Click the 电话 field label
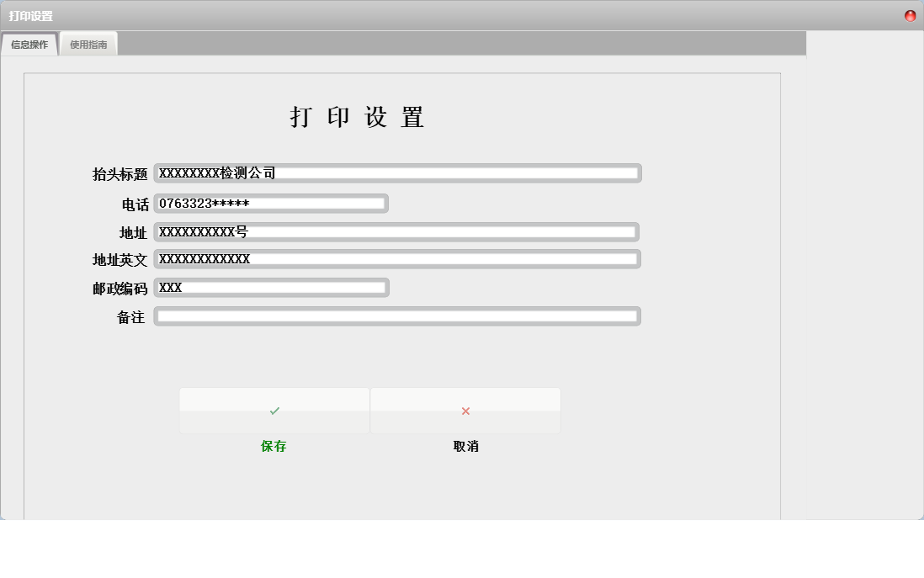 (135, 203)
